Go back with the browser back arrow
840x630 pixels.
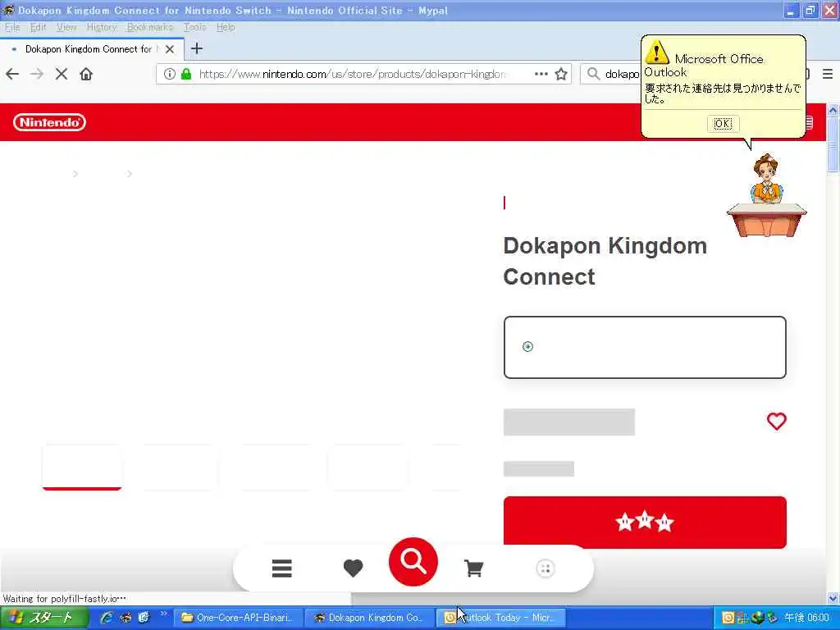coord(12,74)
